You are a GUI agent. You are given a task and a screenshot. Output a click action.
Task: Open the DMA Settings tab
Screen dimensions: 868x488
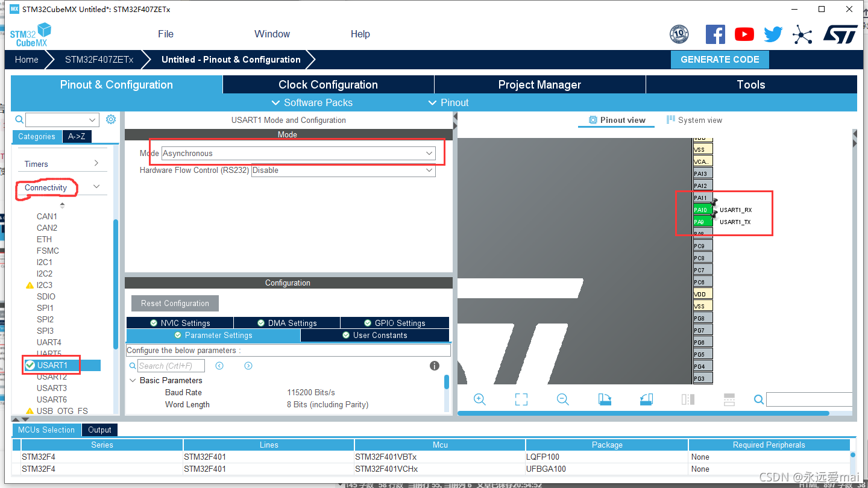coord(287,323)
